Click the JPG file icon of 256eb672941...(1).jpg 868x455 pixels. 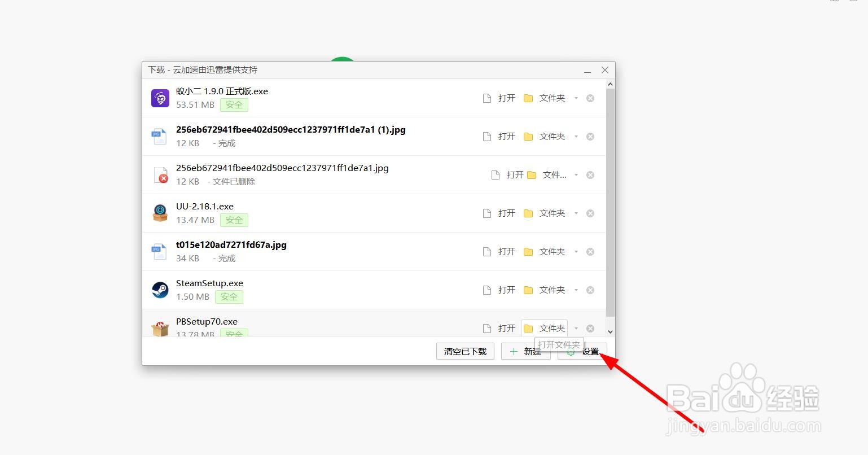159,137
